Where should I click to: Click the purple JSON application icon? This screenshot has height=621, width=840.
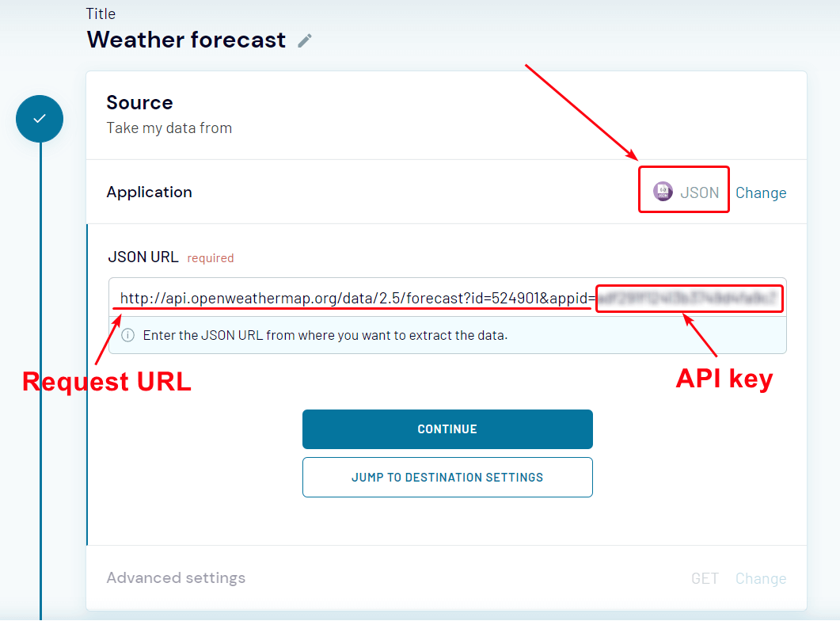[x=663, y=191]
